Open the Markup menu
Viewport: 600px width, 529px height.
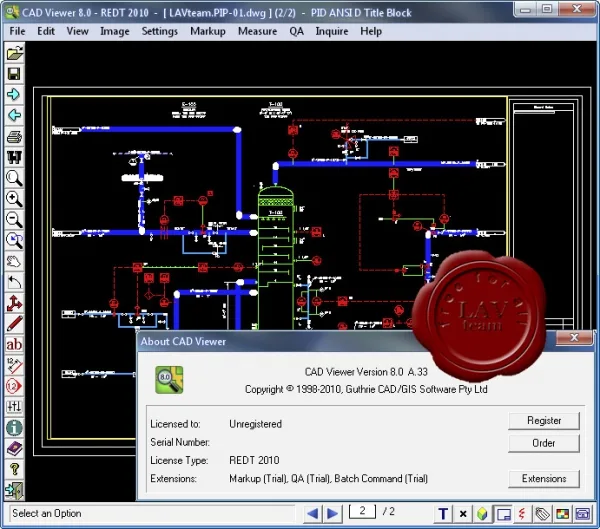pos(208,31)
